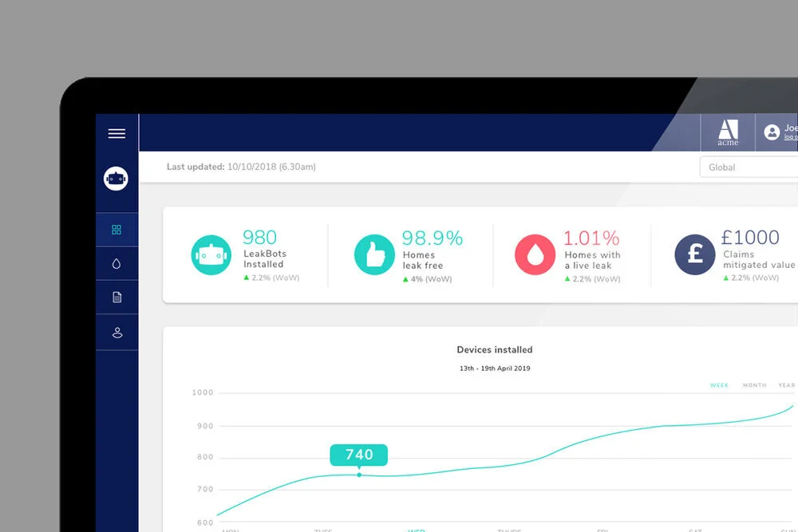Open the document reports icon in sidebar
This screenshot has width=798, height=532.
click(117, 297)
